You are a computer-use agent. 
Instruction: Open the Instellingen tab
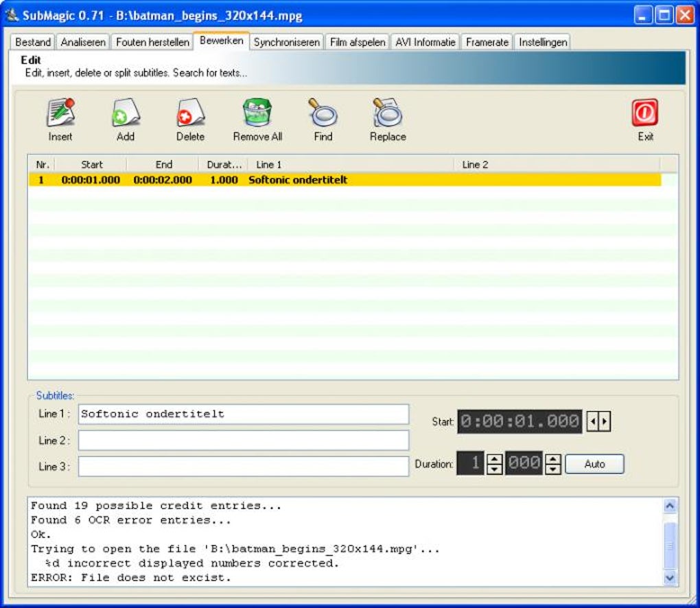543,42
